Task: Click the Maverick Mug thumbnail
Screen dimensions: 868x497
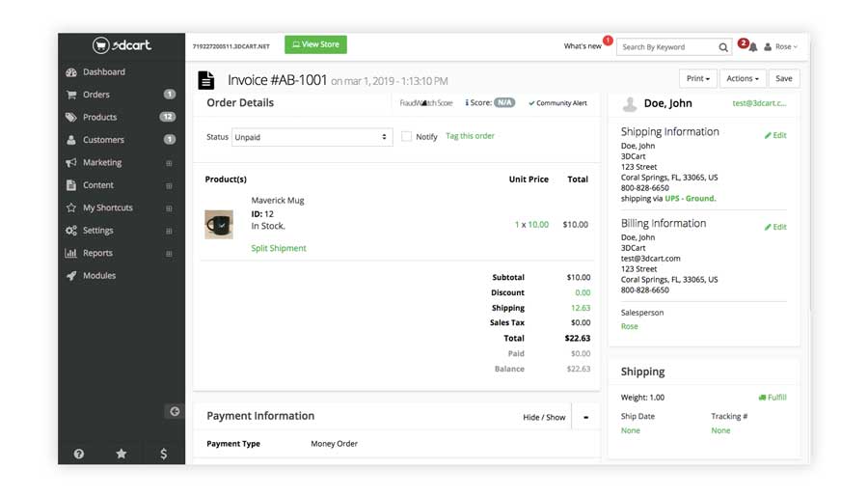Action: 219,225
